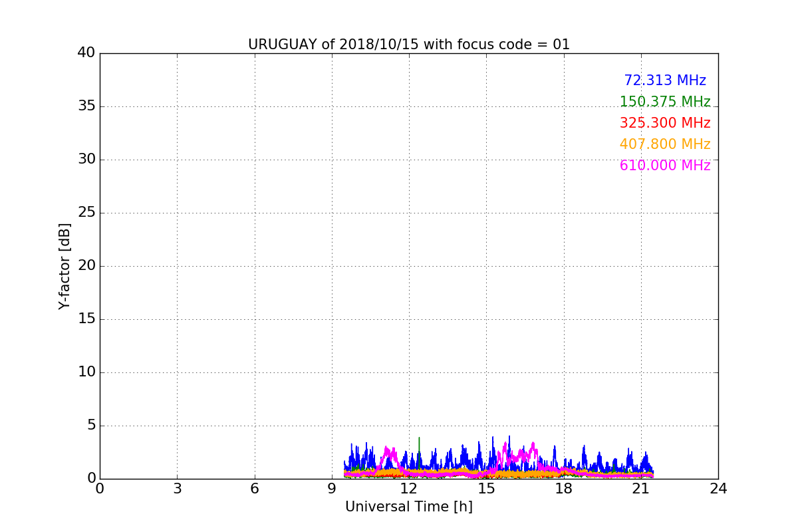Select the 150.375 MHz legend label
Viewport: 798px width, 532px height.
pos(665,102)
